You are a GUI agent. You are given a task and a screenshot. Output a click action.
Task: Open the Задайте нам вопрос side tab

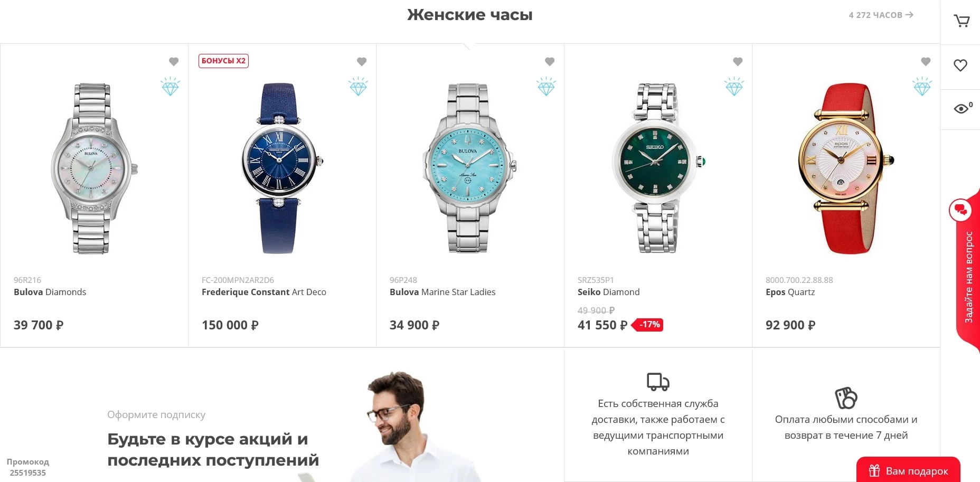click(x=968, y=270)
